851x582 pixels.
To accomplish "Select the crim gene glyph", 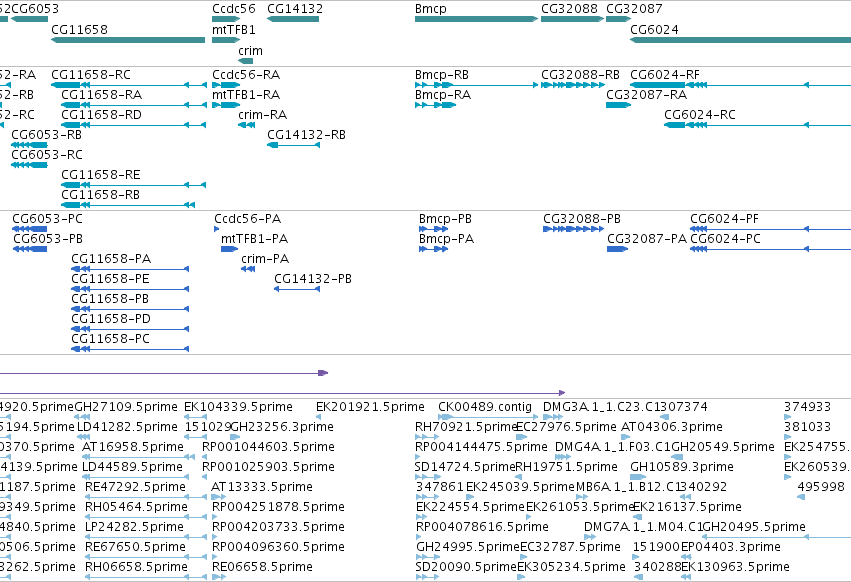I will pos(245,61).
